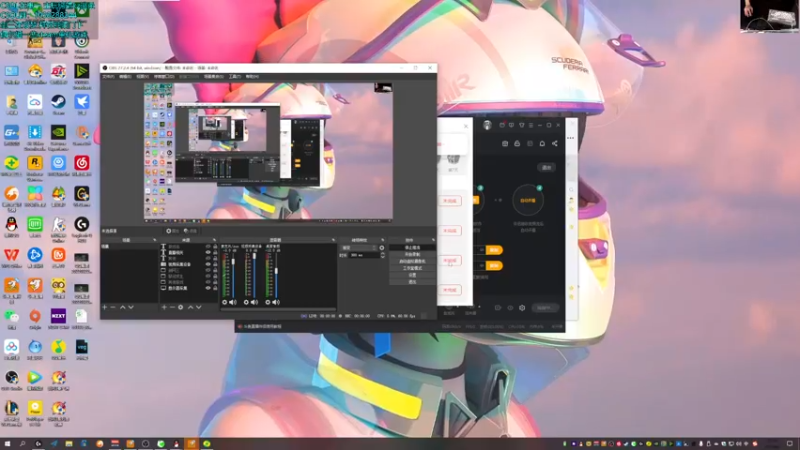Click the 工作室模式 button in OBS controls
This screenshot has width=800, height=450.
coord(412,268)
